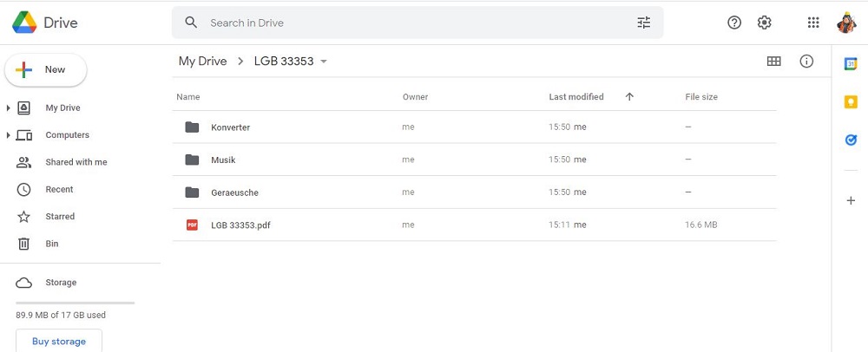Select the Musik folder name

(x=223, y=160)
